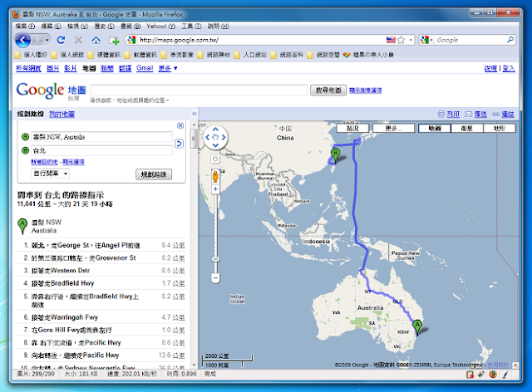532x392 pixels.
Task: Open new tab icon with green plus
Action: click(x=115, y=41)
